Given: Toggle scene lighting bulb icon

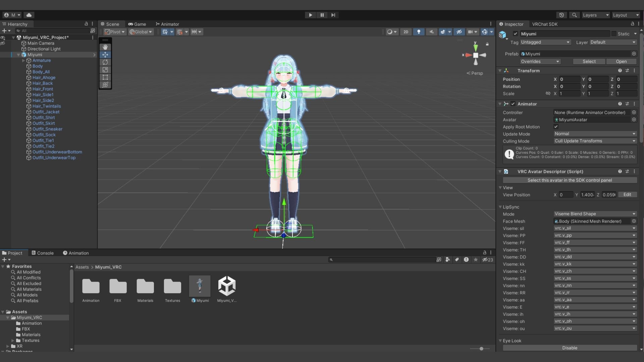Looking at the screenshot, I should [419, 32].
